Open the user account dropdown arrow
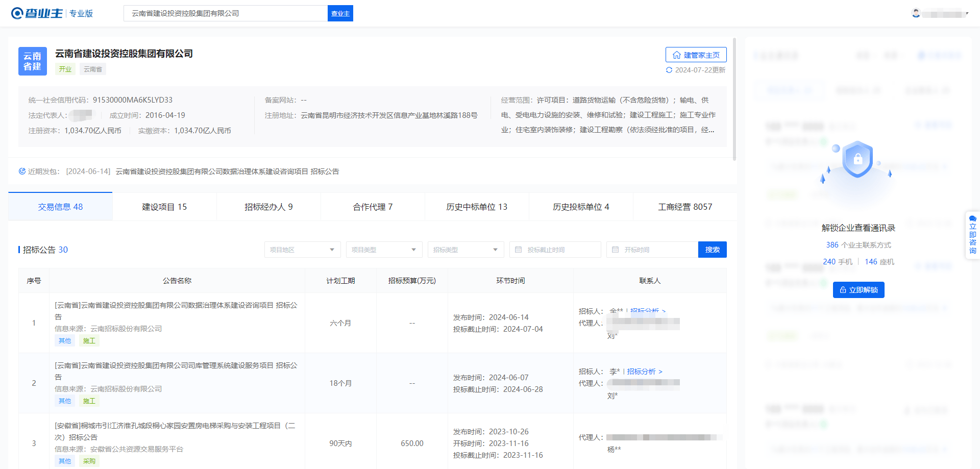Screen dimensions: 980x469 (967, 14)
